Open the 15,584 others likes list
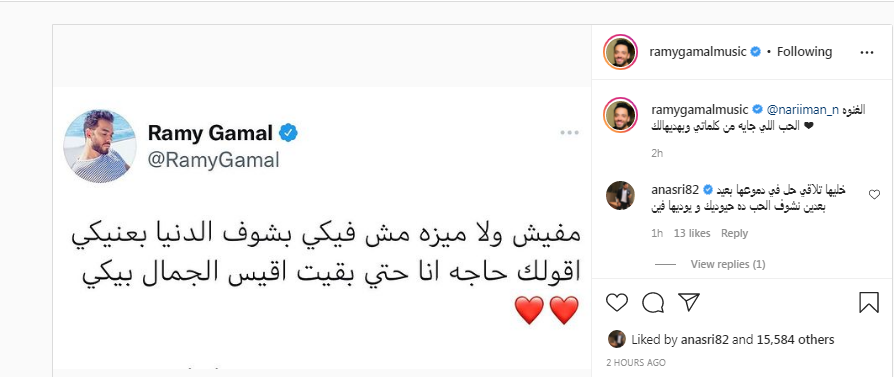The height and width of the screenshot is (377, 894). click(795, 340)
